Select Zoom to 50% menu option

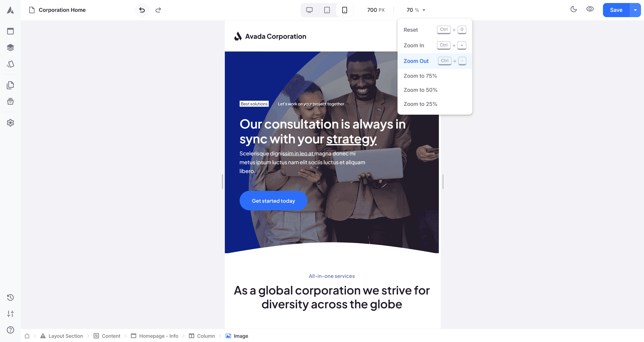point(420,90)
